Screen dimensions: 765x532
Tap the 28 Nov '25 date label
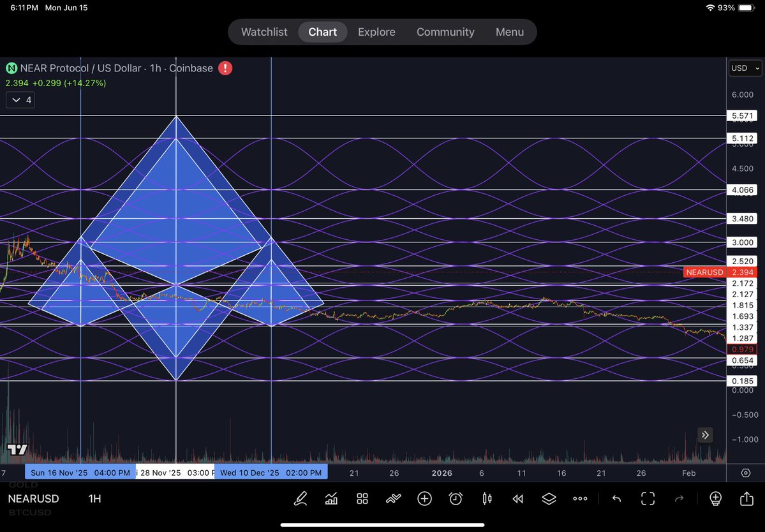pos(175,473)
